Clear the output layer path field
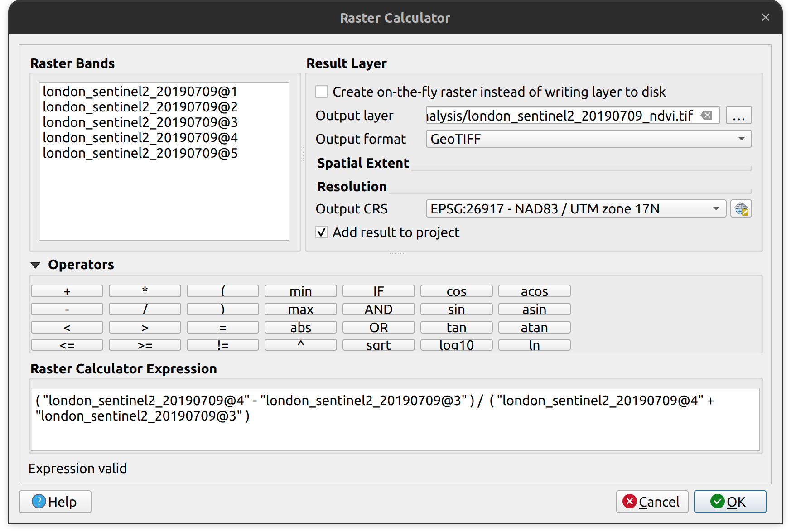The image size is (791, 532). [706, 116]
